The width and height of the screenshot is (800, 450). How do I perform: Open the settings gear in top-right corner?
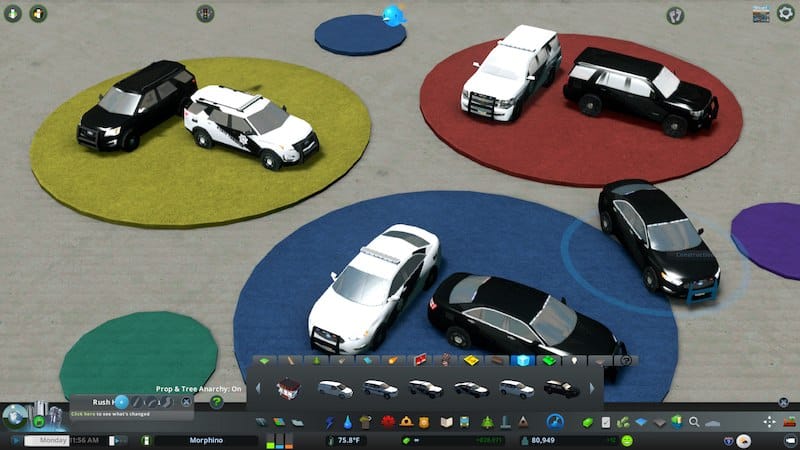point(786,13)
